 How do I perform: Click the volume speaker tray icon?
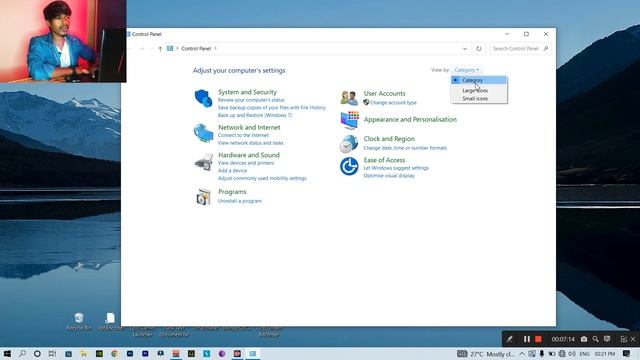572,354
